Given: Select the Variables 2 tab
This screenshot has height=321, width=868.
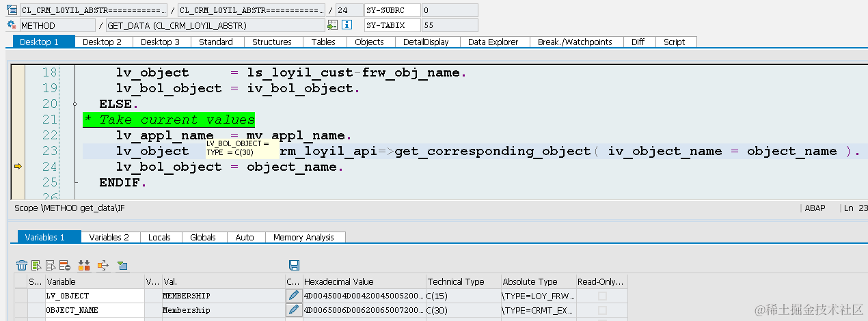Looking at the screenshot, I should [x=109, y=237].
